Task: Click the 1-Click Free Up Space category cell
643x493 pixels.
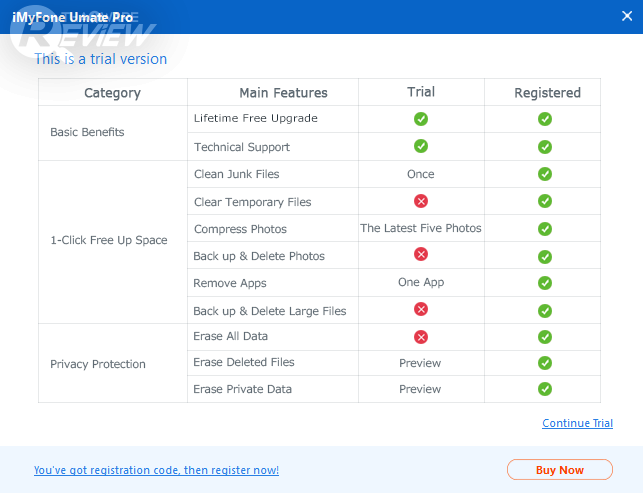Action: point(109,241)
